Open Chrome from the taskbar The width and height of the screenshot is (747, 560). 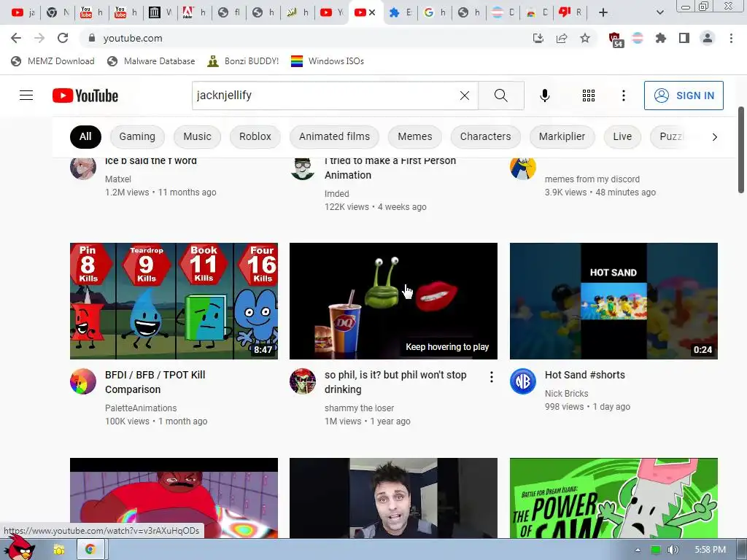click(x=90, y=550)
